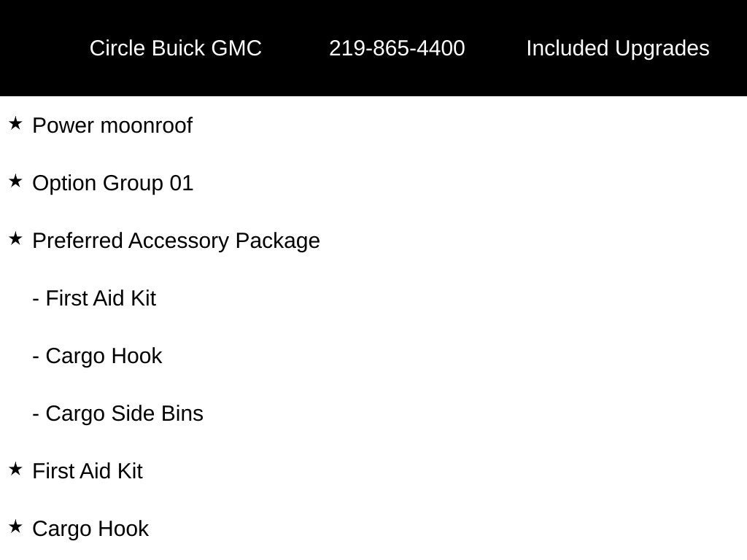Click the dash before First Aid Kit
747x560 pixels.
coord(36,300)
